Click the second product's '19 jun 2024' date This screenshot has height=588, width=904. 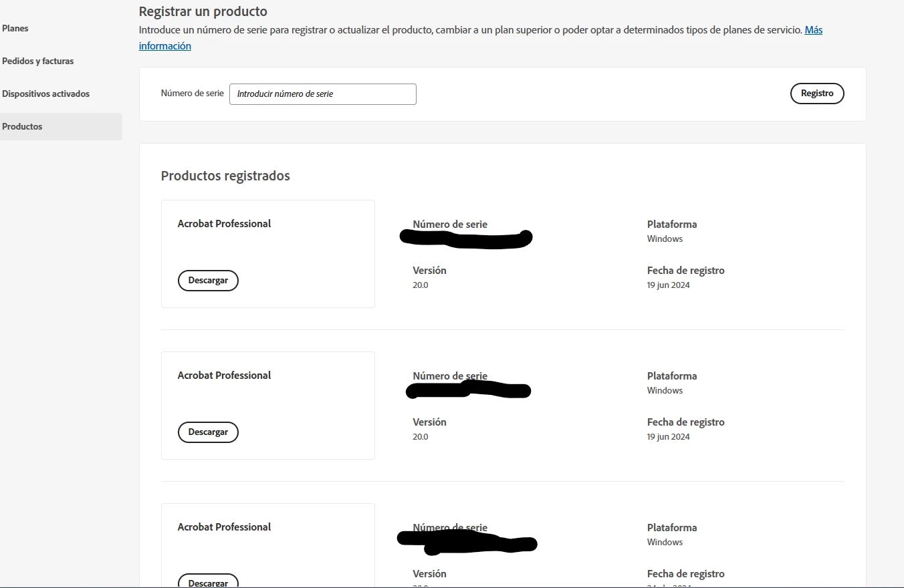[669, 436]
